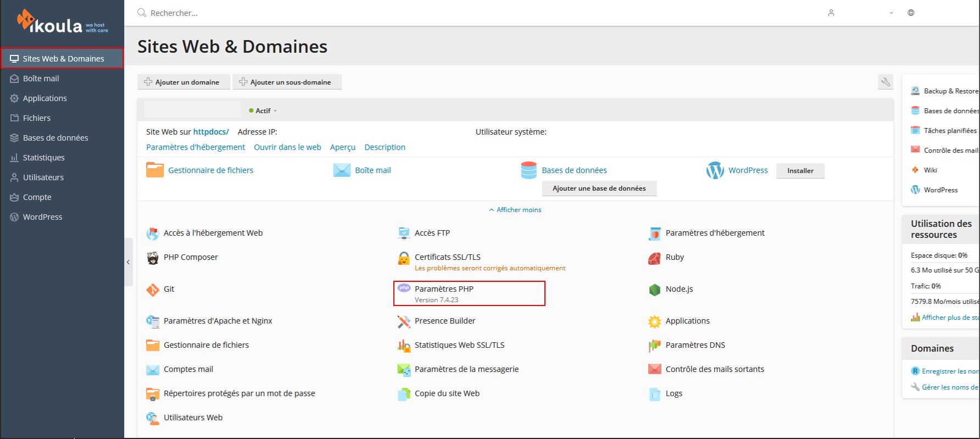Image resolution: width=980 pixels, height=439 pixels.
Task: Click Gérer les noms de domaine link
Action: tap(950, 387)
